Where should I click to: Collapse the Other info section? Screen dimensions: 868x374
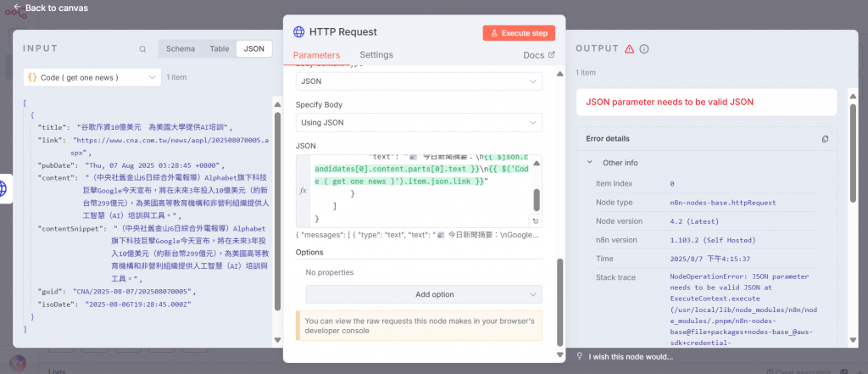(x=590, y=163)
